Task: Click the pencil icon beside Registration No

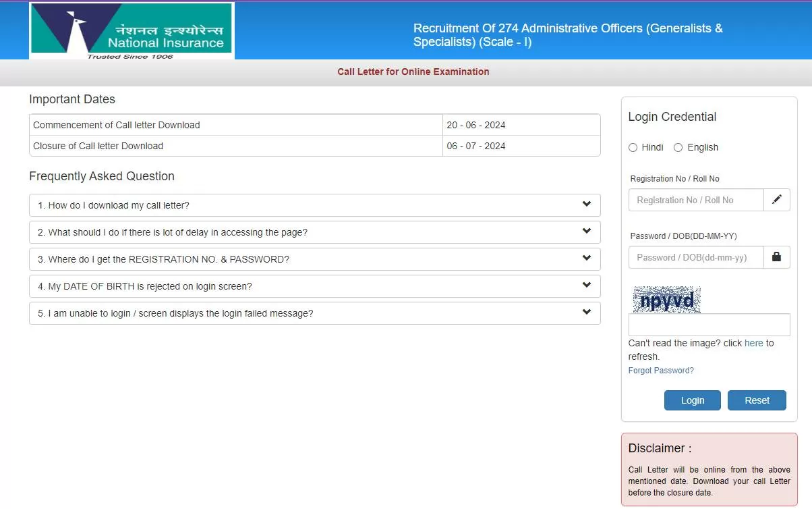Action: pyautogui.click(x=776, y=200)
